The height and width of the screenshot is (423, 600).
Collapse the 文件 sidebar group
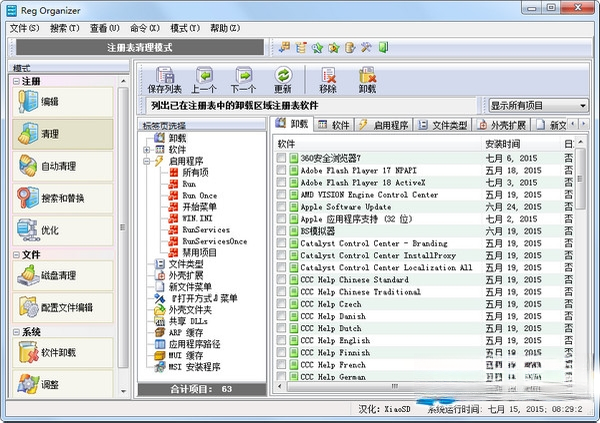[x=16, y=255]
